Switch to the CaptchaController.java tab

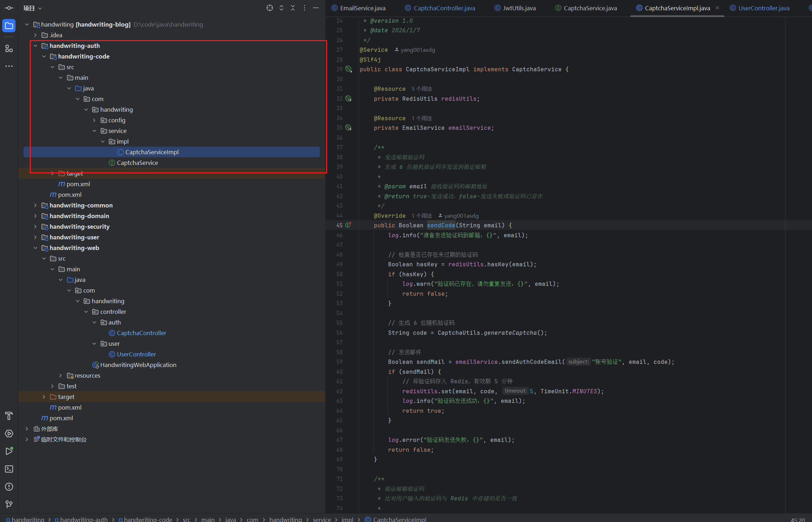tap(444, 8)
